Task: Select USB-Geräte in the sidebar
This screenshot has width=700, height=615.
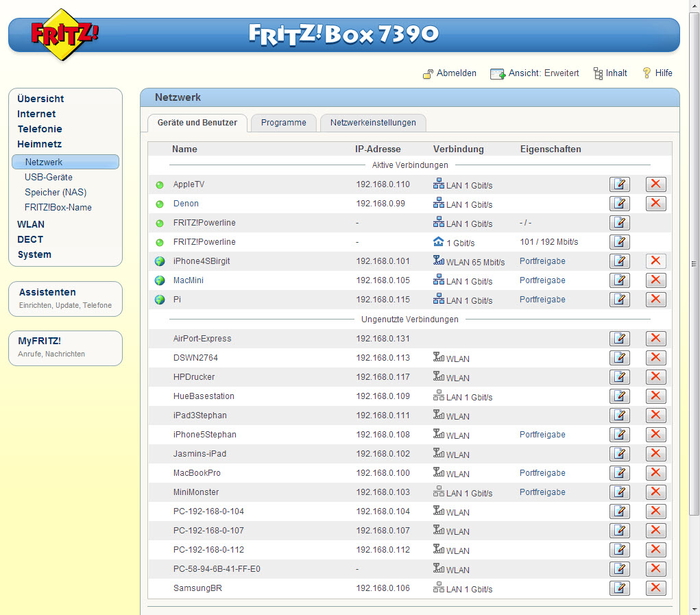Action: [x=48, y=177]
